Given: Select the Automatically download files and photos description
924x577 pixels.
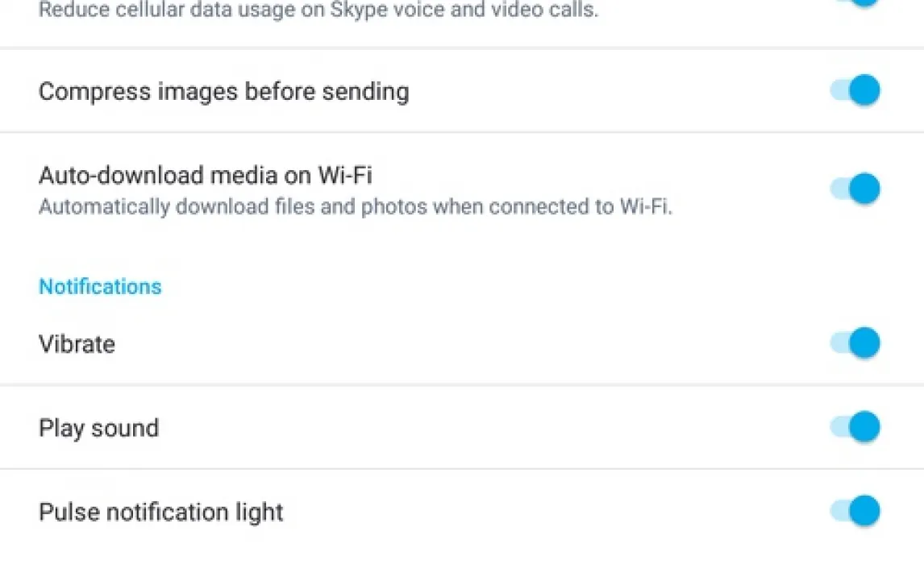Looking at the screenshot, I should pyautogui.click(x=356, y=206).
